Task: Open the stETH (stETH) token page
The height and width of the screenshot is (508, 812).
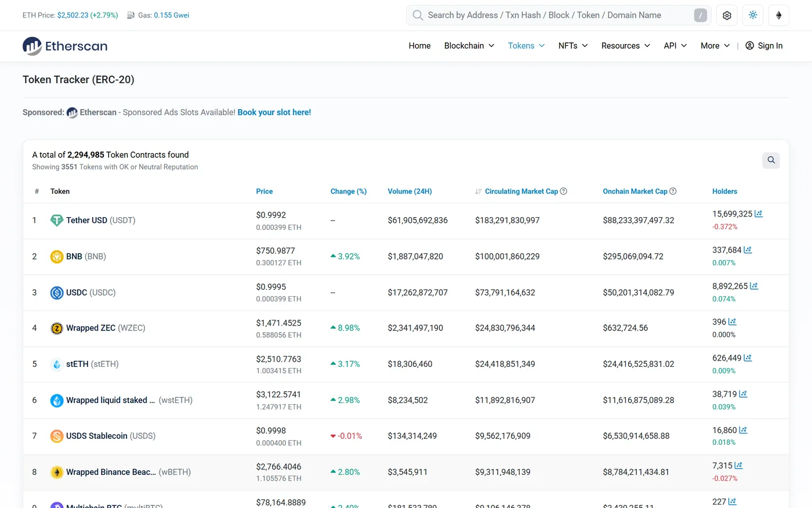Action: [92, 364]
